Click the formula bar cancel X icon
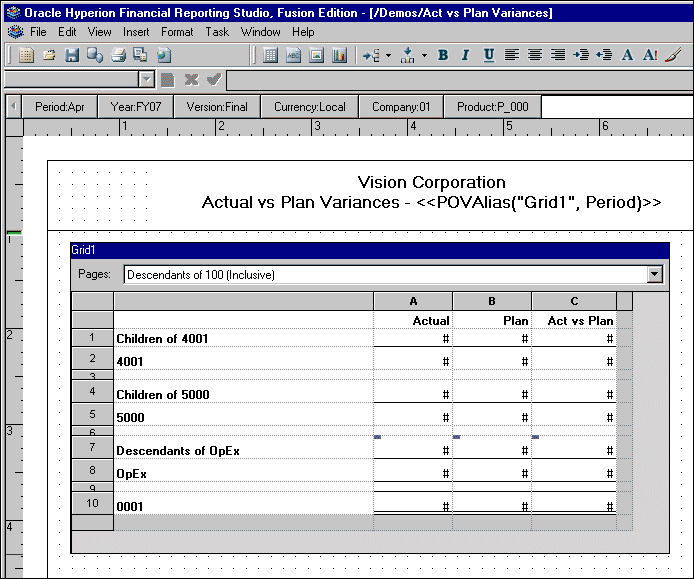The height and width of the screenshot is (579, 694). click(x=191, y=80)
